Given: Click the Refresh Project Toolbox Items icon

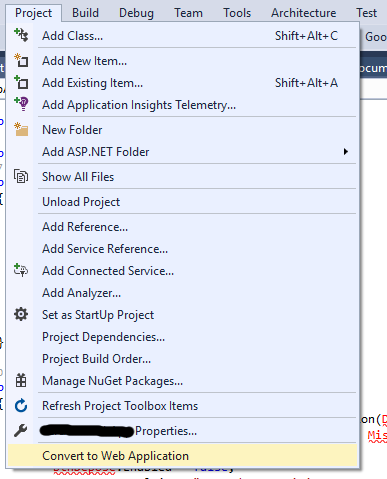Looking at the screenshot, I should [x=21, y=406].
